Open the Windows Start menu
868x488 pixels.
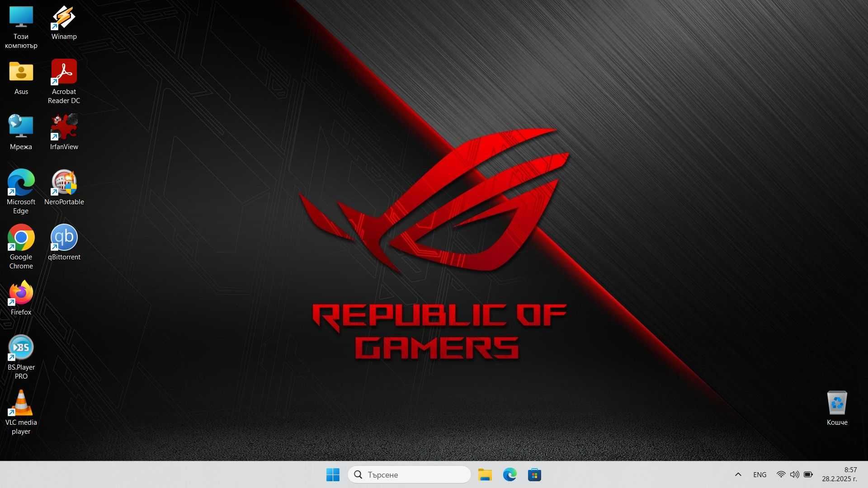tap(333, 474)
